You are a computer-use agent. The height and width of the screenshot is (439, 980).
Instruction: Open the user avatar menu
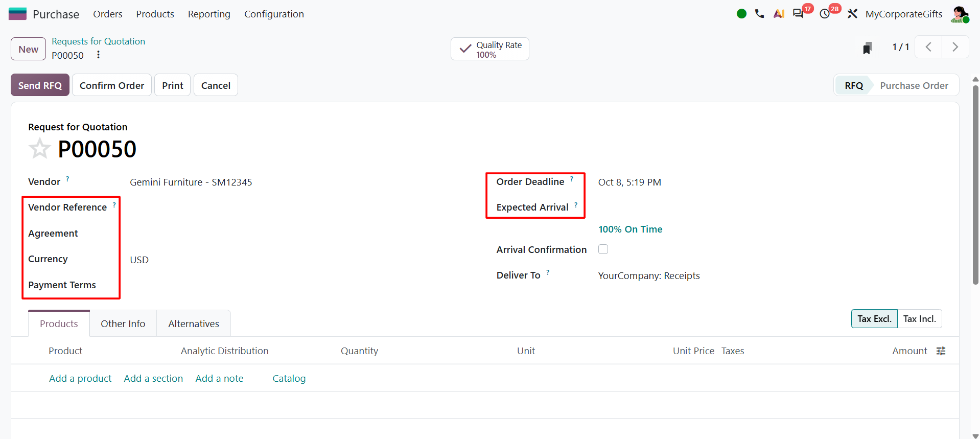(x=960, y=14)
